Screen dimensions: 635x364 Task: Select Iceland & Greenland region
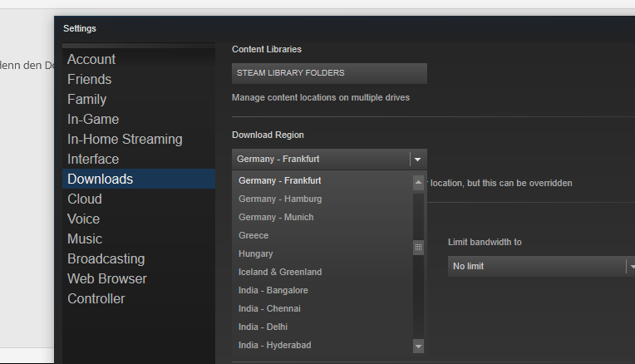(322, 272)
